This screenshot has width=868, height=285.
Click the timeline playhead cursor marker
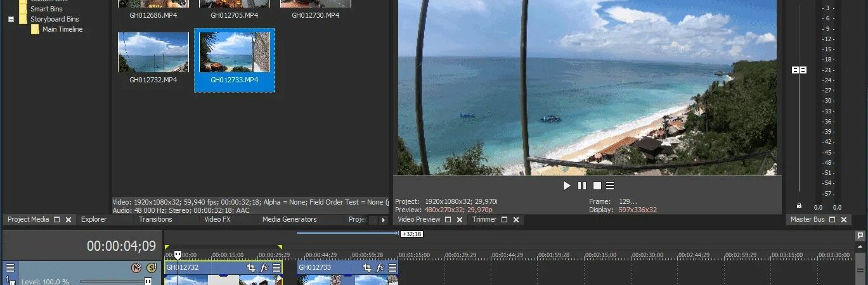pyautogui.click(x=178, y=255)
